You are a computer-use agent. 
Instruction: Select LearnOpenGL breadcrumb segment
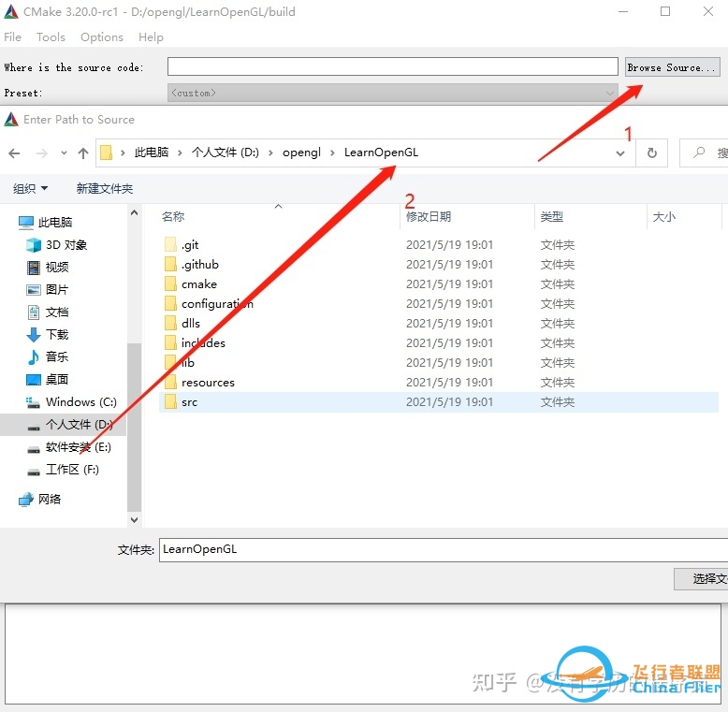[x=381, y=153]
